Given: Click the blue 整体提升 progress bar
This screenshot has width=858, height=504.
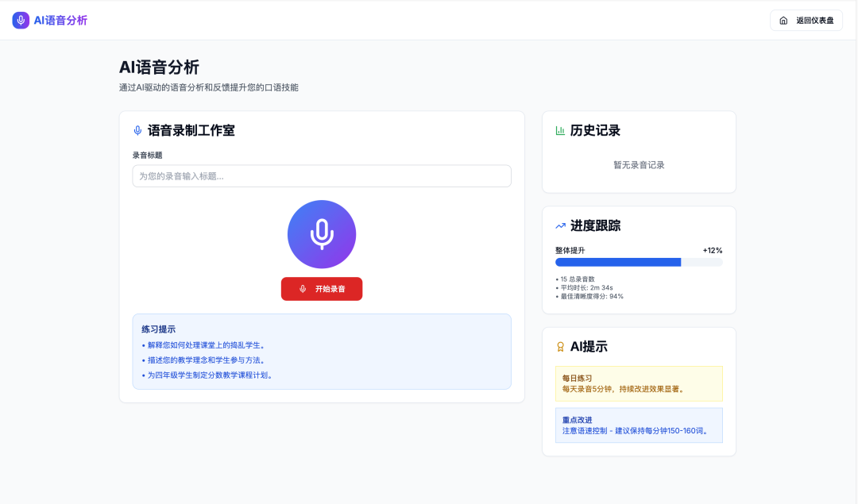Looking at the screenshot, I should tap(618, 262).
